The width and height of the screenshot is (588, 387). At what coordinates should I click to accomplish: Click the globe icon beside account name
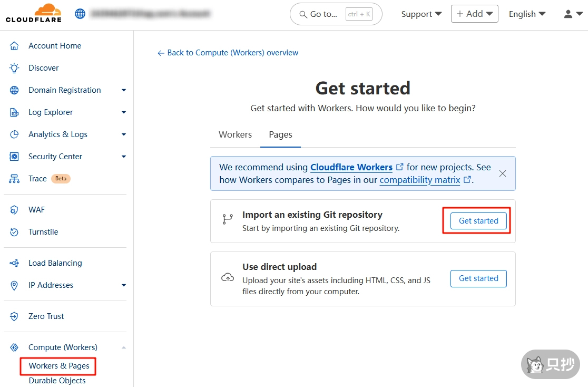click(80, 14)
